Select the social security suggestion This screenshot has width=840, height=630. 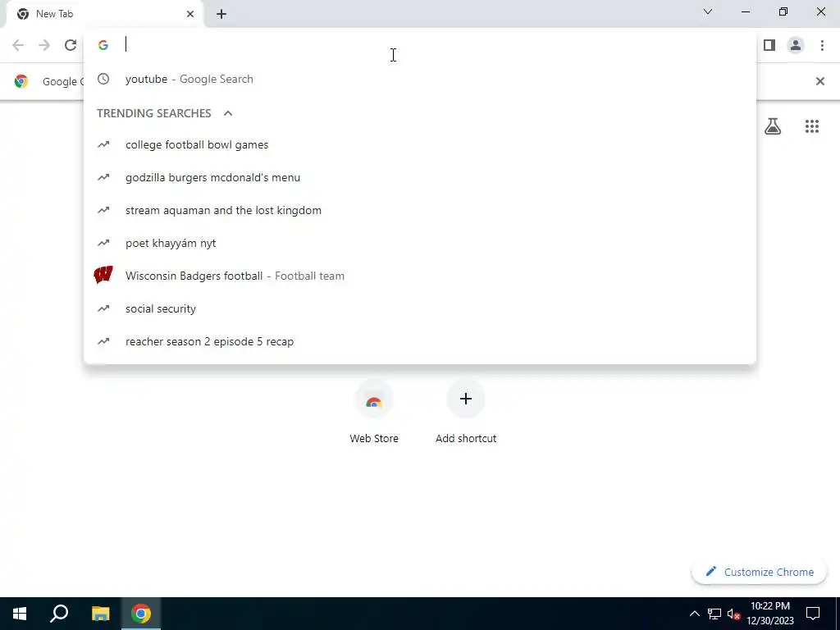click(x=420, y=308)
